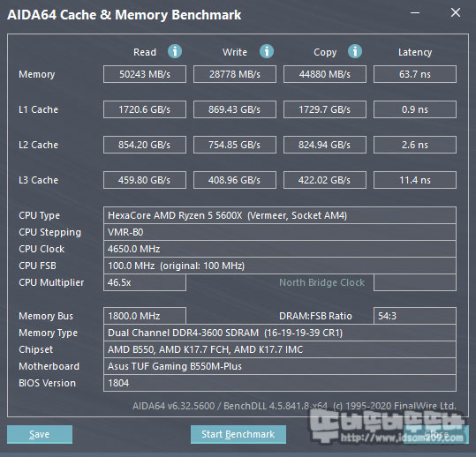Screen dimensions: 476x457
Task: Click the Read info icon
Action: pos(175,51)
